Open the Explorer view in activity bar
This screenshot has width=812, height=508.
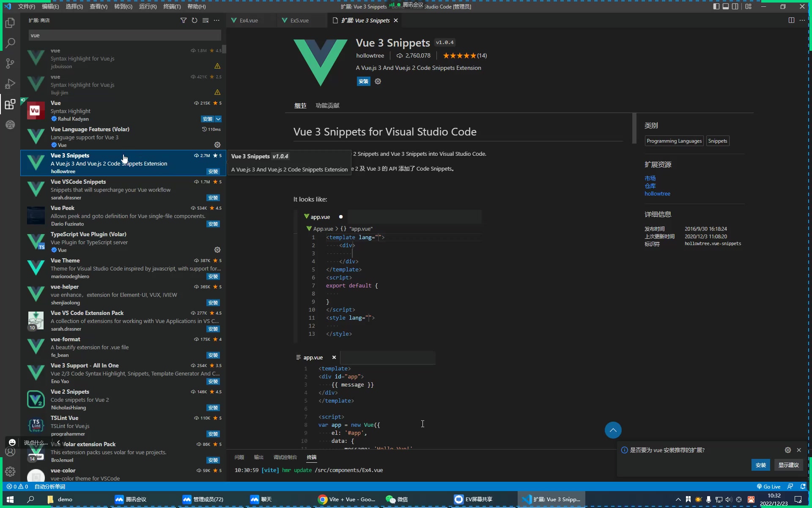pos(10,22)
